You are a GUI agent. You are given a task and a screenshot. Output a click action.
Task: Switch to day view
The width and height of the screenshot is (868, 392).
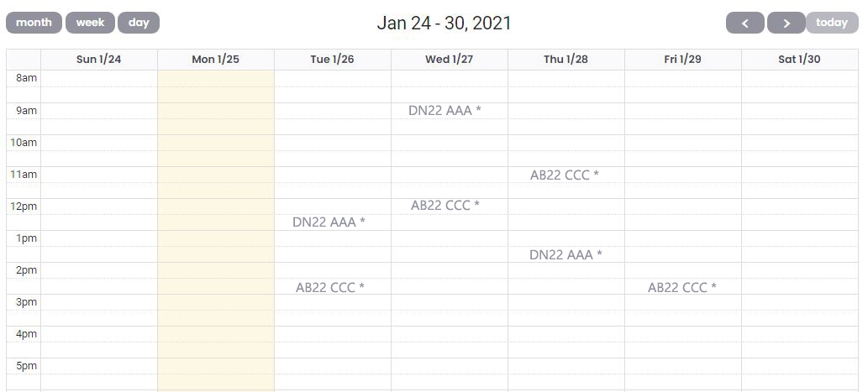(x=139, y=23)
